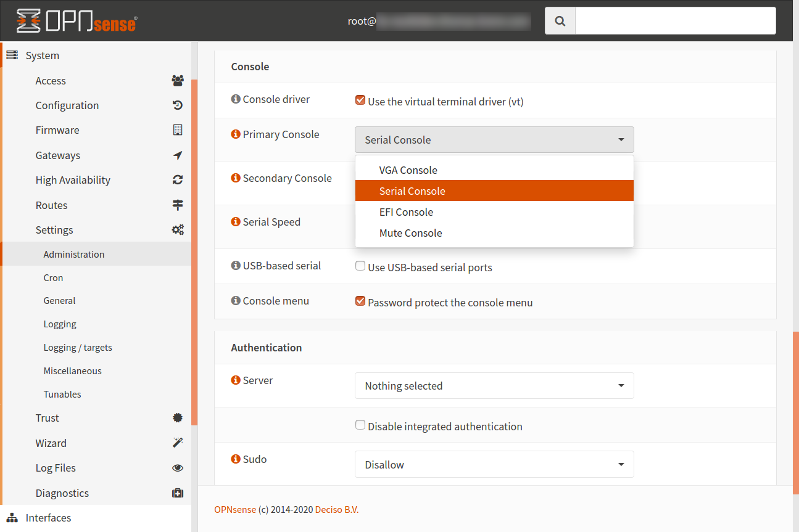Click the Access users icon in sidebar
This screenshot has height=532, width=799.
click(x=178, y=80)
